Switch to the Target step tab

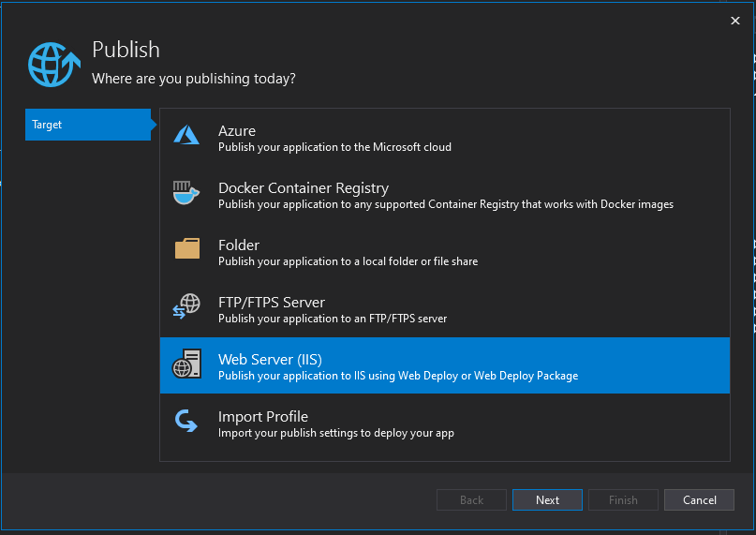87,125
